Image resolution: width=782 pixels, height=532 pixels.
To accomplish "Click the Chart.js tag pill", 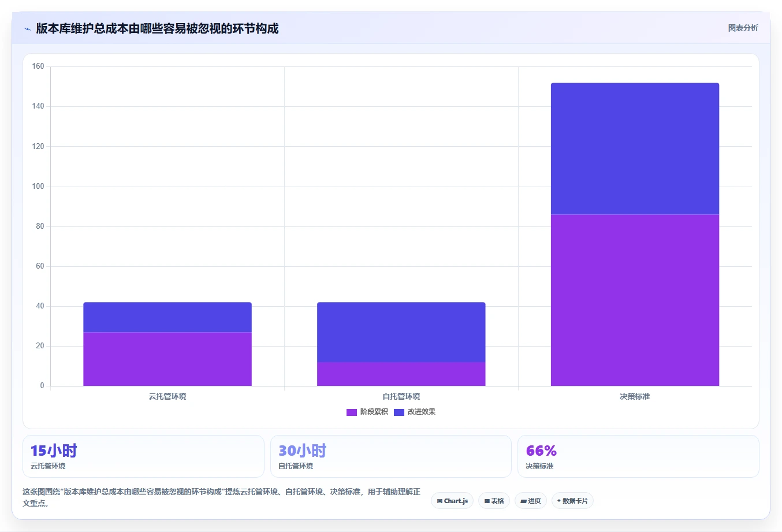I will 452,501.
